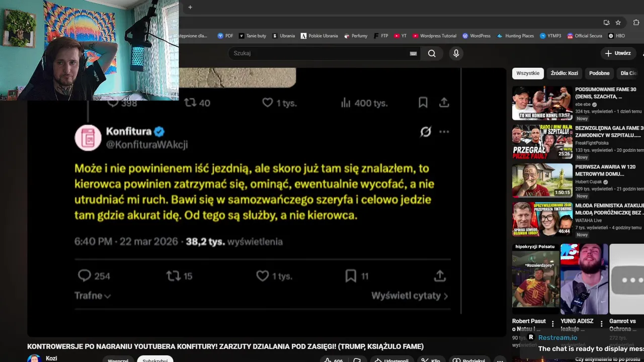Open the Official Secura bookmark
Screen dimensions: 644x362
[585, 36]
